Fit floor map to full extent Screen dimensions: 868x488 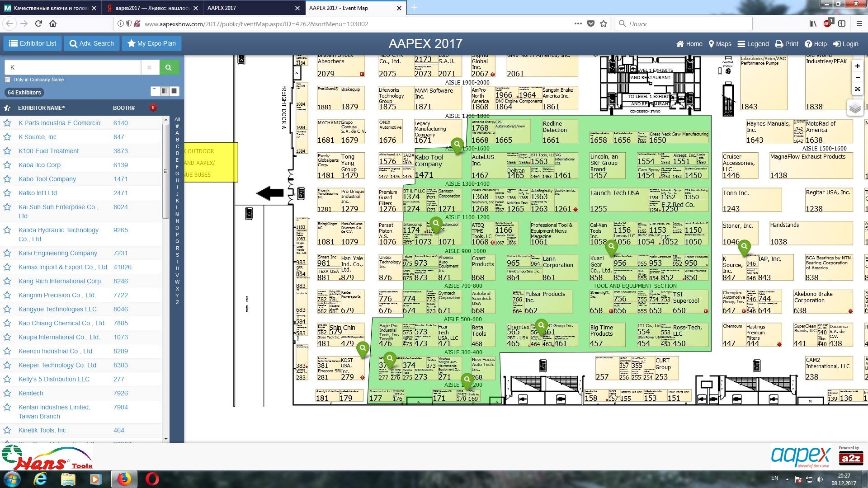tap(857, 89)
